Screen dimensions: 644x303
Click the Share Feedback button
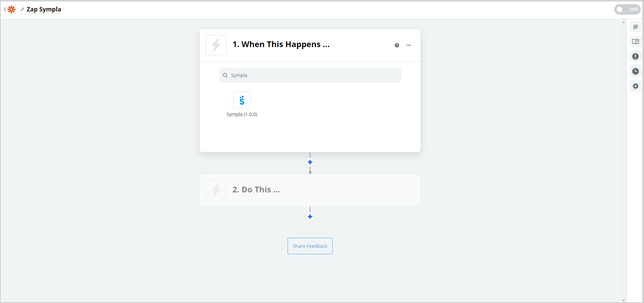point(310,246)
